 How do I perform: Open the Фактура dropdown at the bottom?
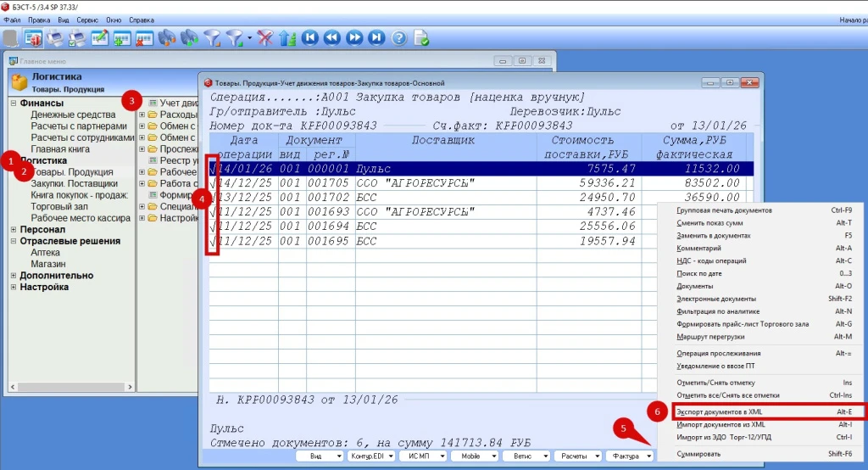[x=631, y=456]
